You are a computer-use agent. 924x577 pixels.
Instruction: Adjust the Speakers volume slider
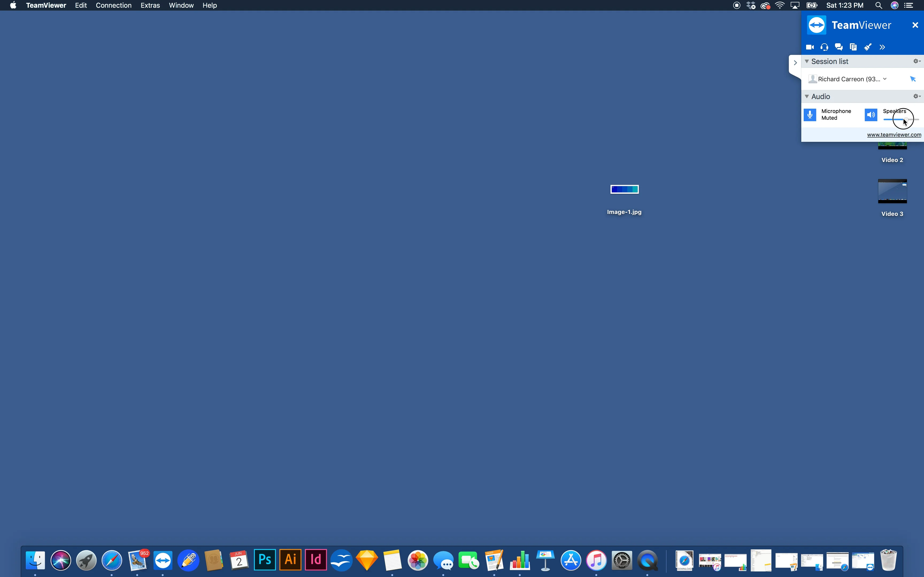(901, 119)
